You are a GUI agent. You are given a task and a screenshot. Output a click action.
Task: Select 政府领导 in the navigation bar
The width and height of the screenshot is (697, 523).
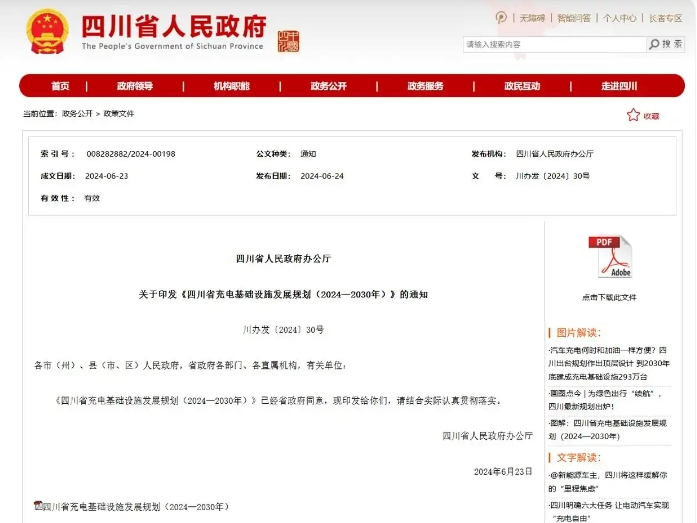134,86
